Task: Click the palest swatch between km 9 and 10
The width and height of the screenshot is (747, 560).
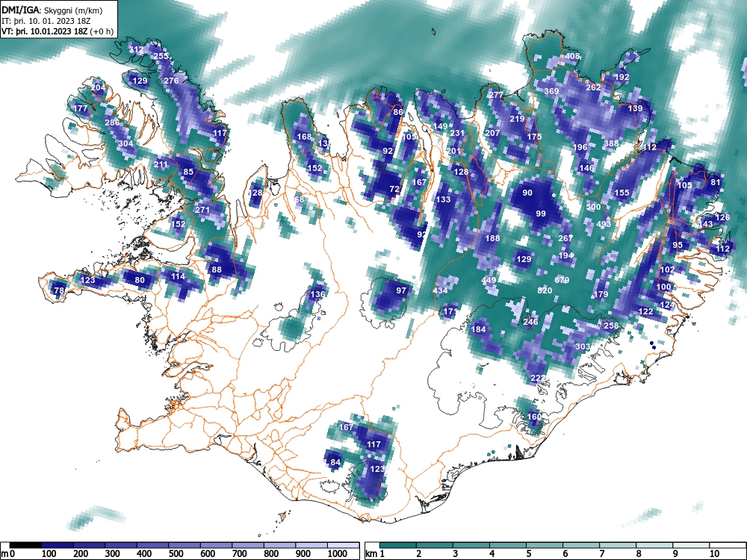Action: pos(692,545)
